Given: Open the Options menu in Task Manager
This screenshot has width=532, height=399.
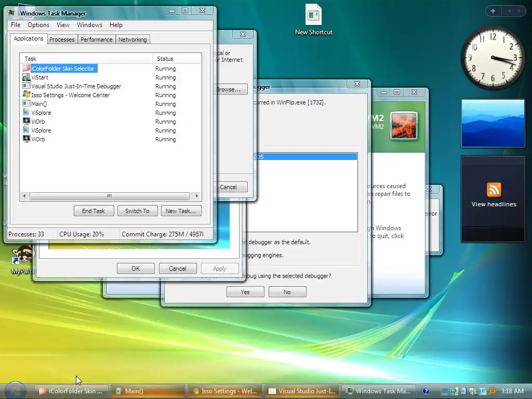Looking at the screenshot, I should tap(38, 25).
